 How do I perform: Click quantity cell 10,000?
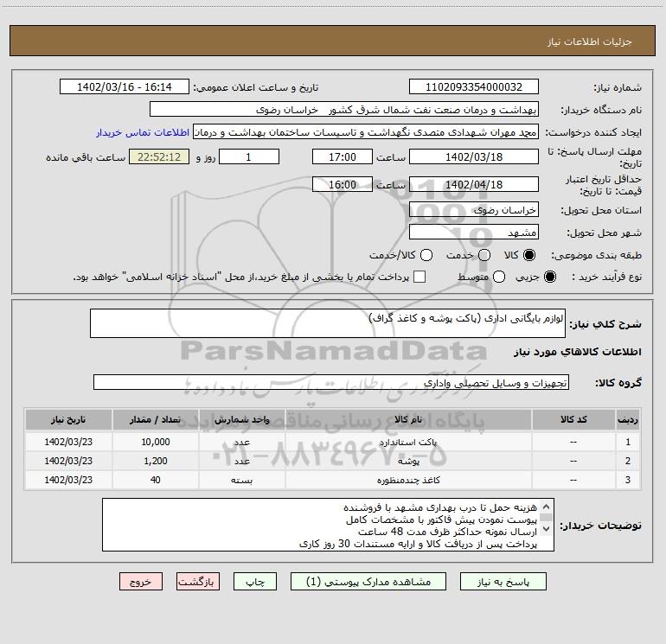[156, 442]
